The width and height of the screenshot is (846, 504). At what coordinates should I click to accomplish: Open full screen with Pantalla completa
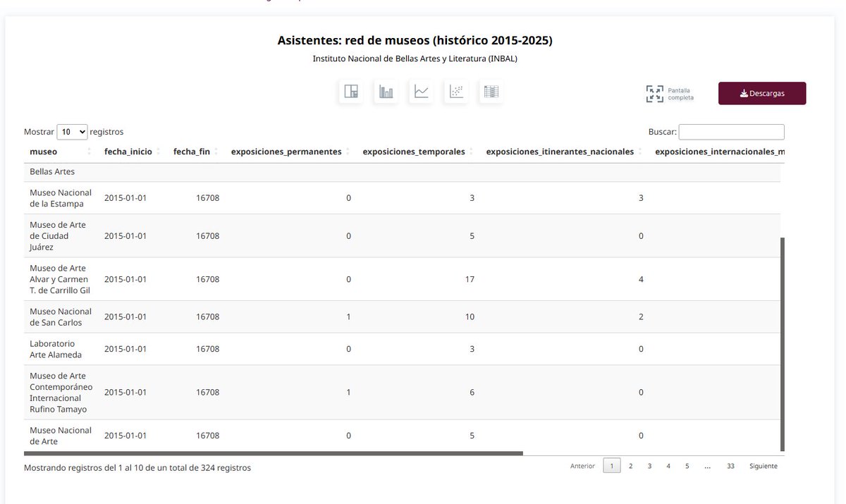[670, 94]
